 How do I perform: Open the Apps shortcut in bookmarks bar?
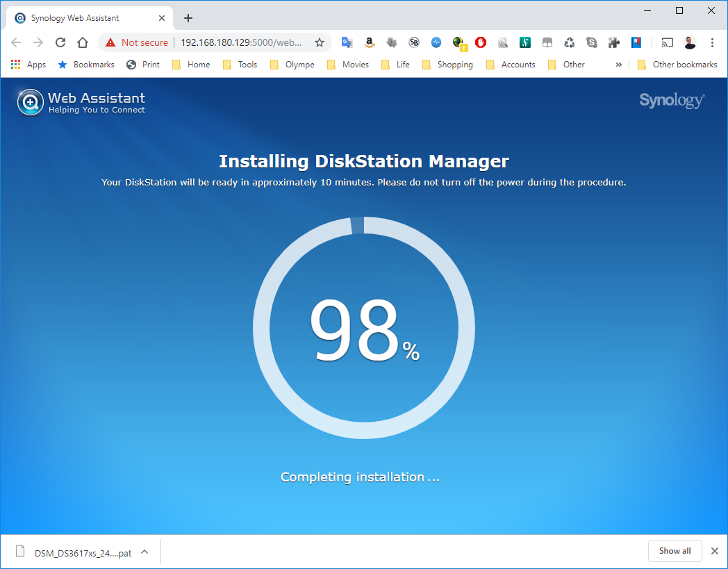point(28,65)
